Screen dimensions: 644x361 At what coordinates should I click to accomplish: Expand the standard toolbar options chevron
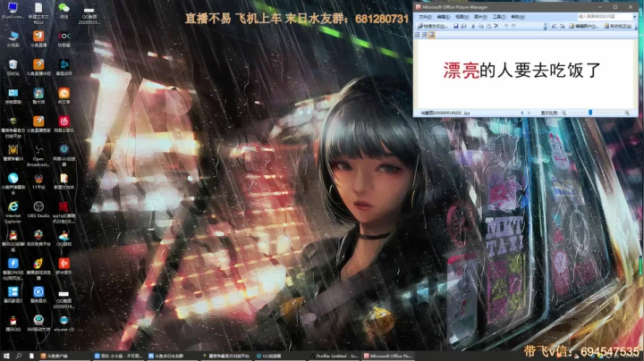coord(546,26)
